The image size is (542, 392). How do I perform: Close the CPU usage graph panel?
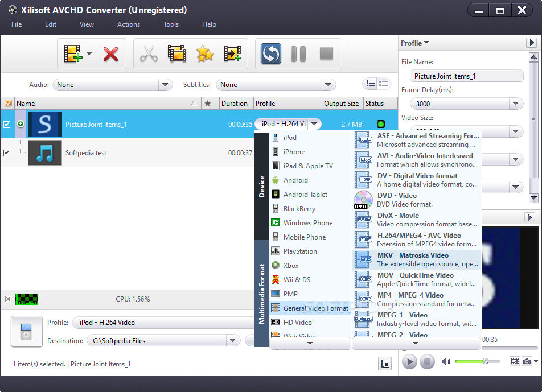point(9,299)
